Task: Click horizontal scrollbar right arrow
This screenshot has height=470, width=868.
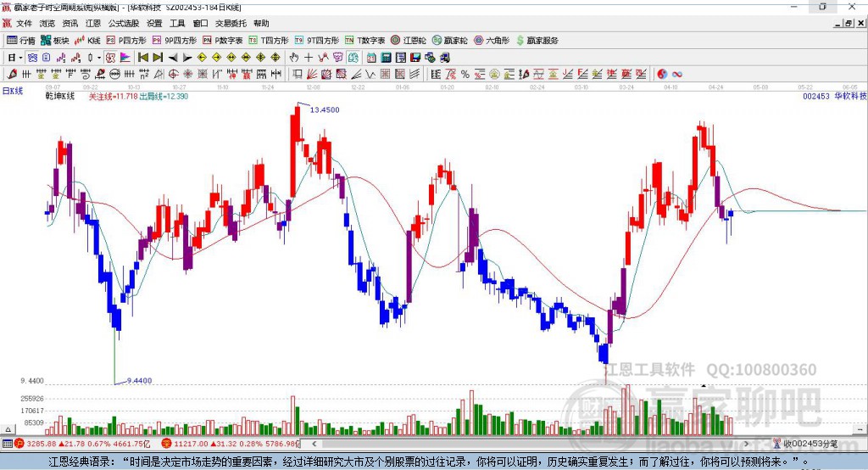Action: [746, 444]
